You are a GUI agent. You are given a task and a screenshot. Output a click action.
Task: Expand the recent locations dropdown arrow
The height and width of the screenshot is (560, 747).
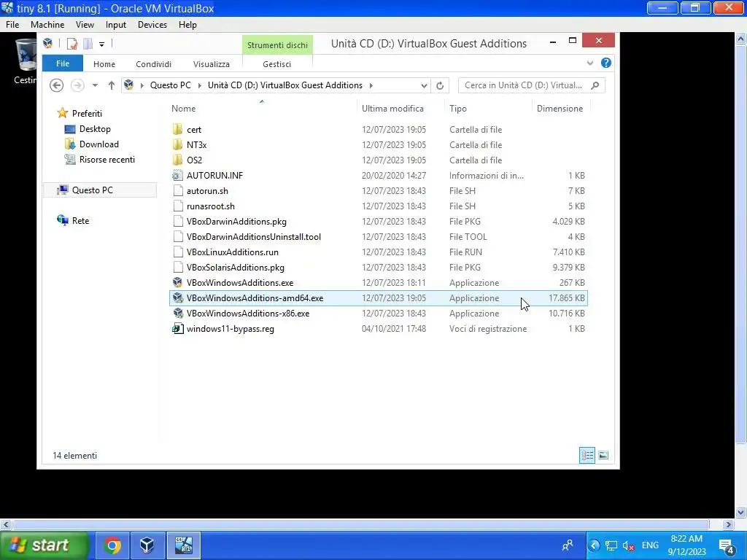95,85
